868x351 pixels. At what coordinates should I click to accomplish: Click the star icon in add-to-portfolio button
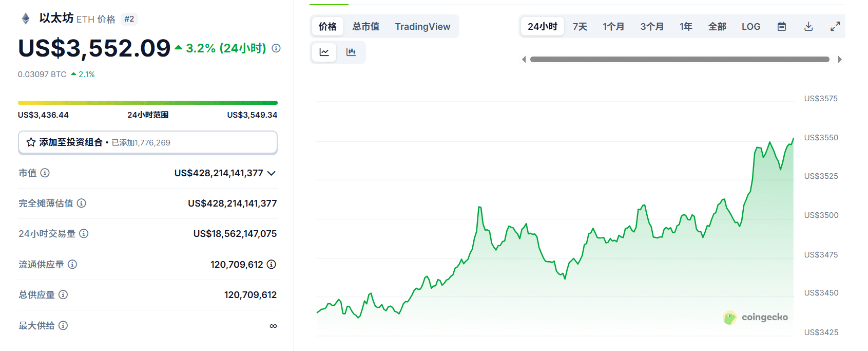pyautogui.click(x=31, y=142)
